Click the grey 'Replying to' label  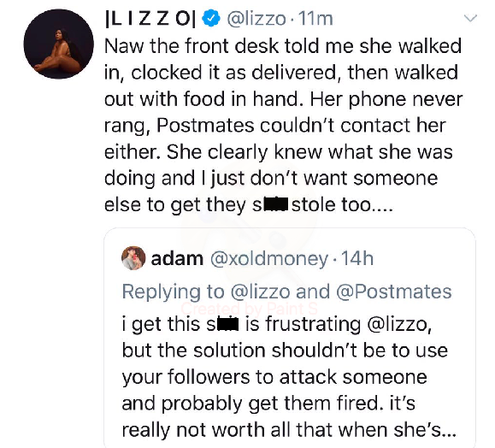tap(174, 292)
